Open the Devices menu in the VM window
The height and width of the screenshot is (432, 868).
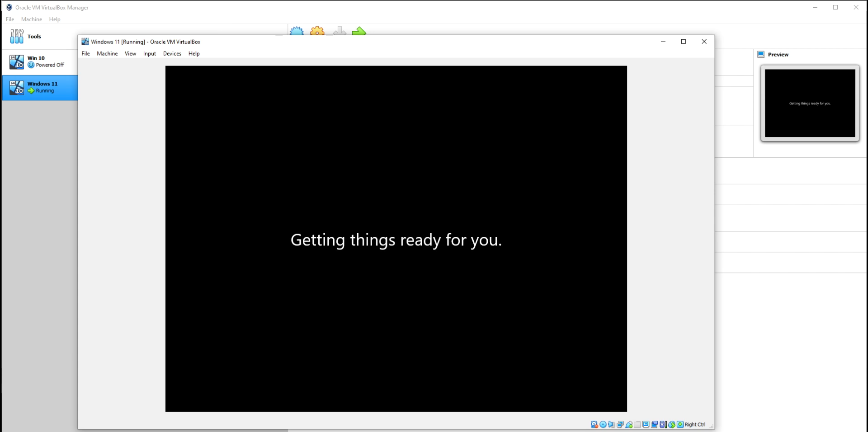(172, 53)
